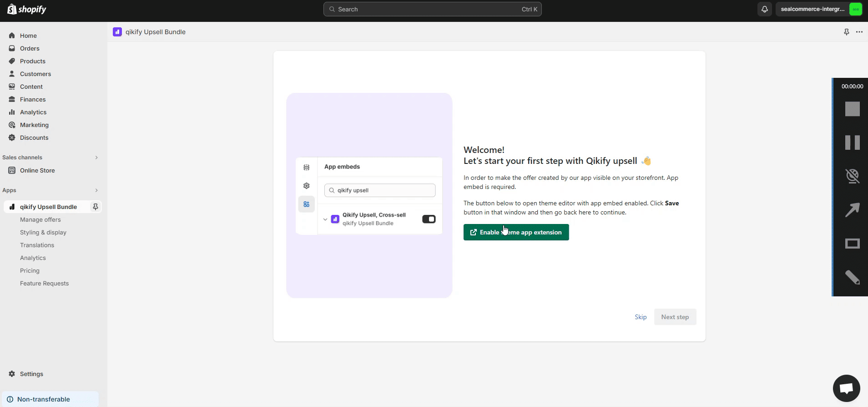The height and width of the screenshot is (407, 868).
Task: Open Styling & display
Action: tap(43, 232)
